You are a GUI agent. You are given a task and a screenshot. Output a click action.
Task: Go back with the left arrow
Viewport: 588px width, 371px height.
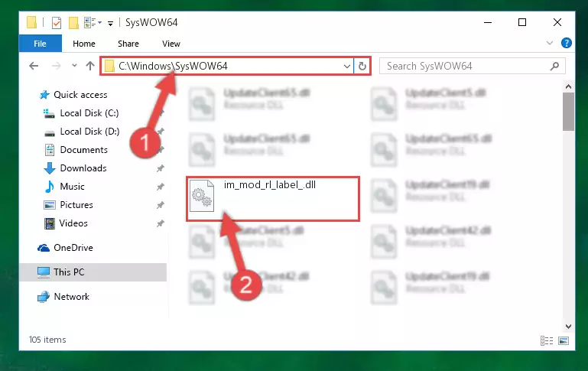point(34,66)
